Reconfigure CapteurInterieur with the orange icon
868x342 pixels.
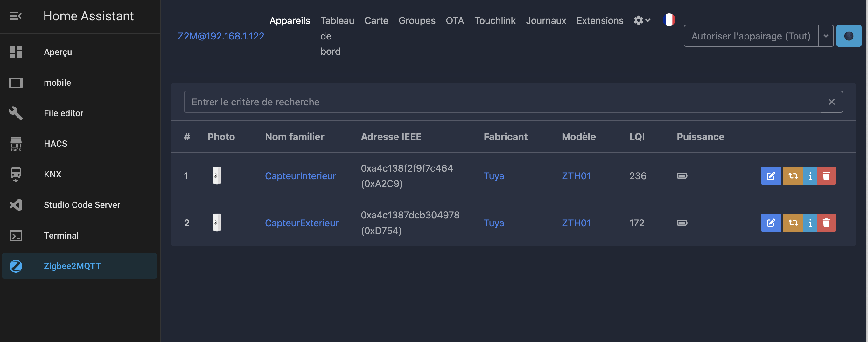(x=793, y=176)
